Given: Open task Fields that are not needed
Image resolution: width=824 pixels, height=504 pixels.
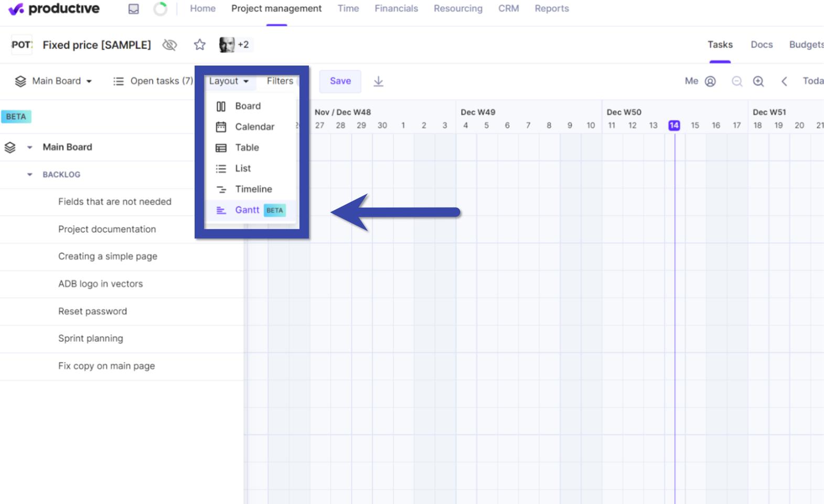Looking at the screenshot, I should 115,202.
